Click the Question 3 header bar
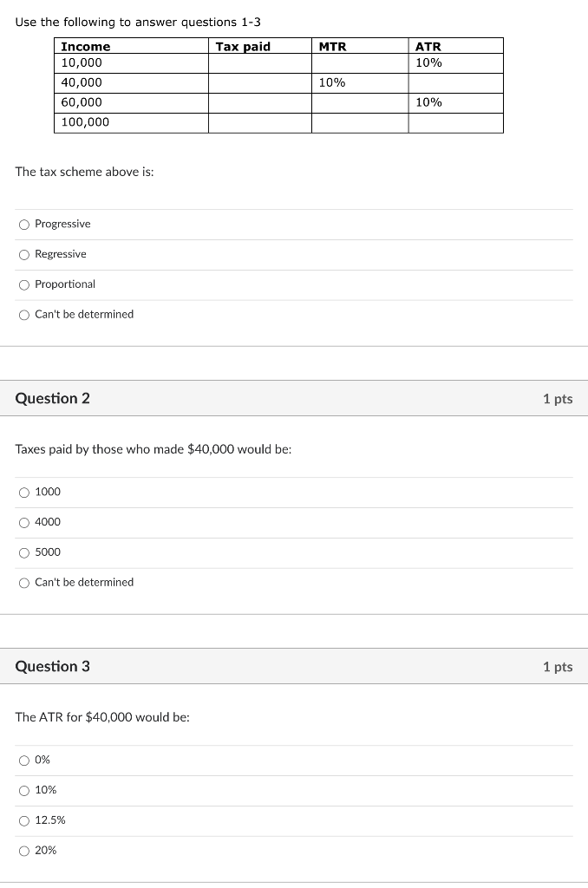Screen dimensions: 588x888 click(294, 667)
